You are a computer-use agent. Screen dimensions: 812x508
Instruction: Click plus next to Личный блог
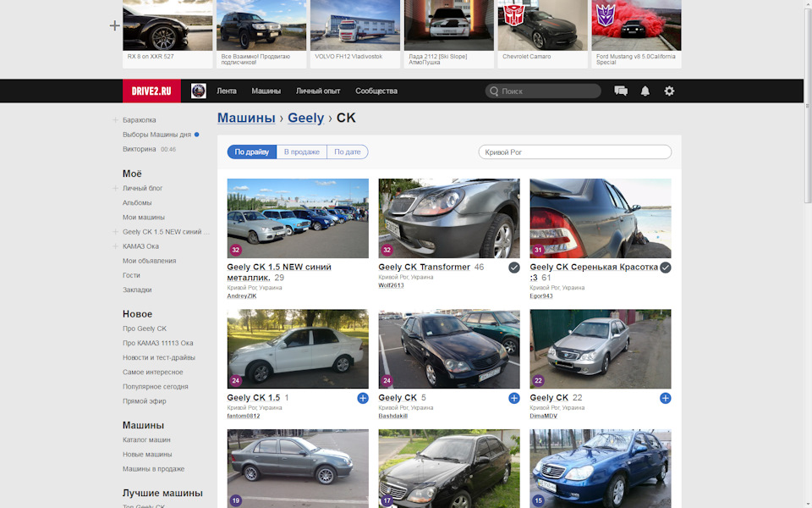pos(116,188)
